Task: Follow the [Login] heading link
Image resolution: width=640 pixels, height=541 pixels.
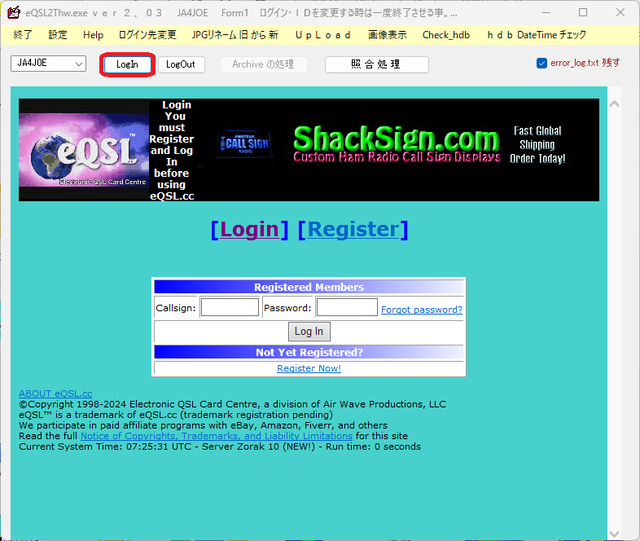Action: [x=249, y=229]
